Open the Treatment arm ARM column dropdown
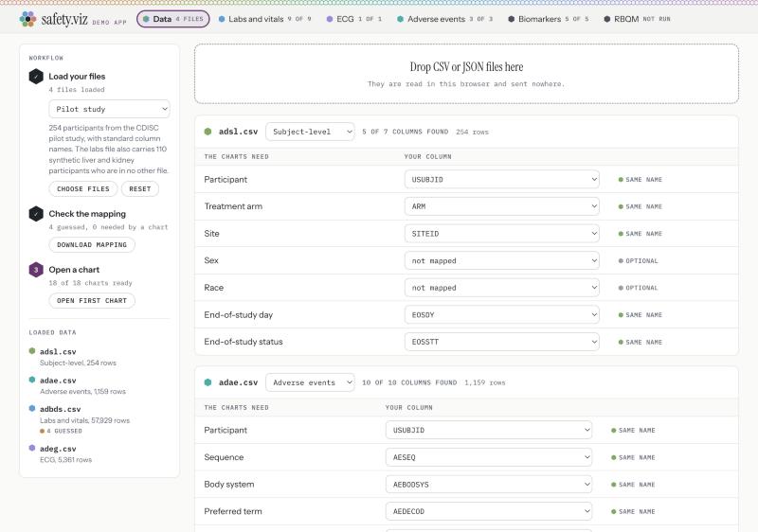Viewport: 758px width, 532px height. [x=502, y=206]
